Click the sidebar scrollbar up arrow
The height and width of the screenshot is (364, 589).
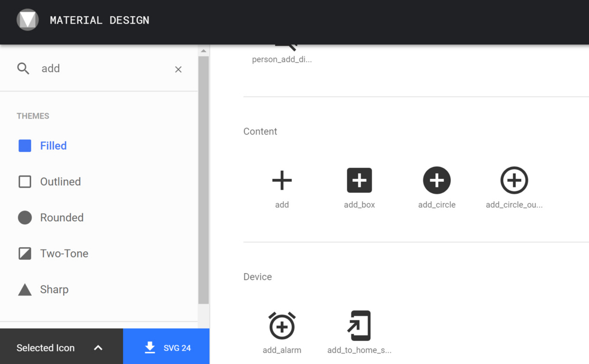(x=204, y=51)
